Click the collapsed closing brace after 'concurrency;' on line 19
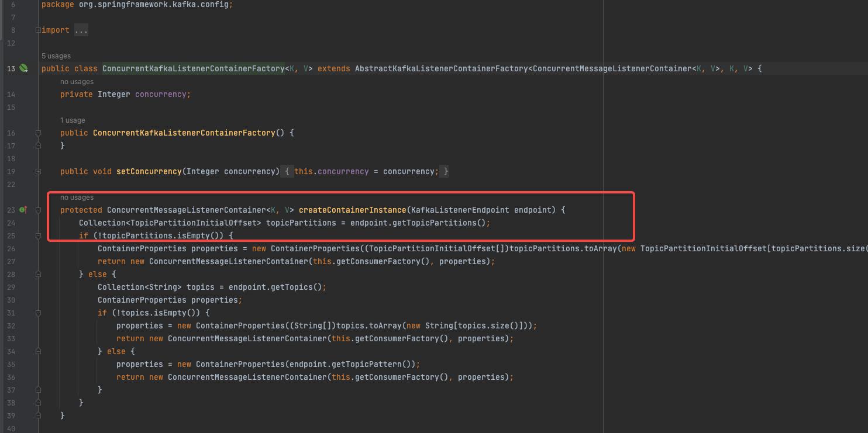The width and height of the screenshot is (868, 433). point(446,171)
